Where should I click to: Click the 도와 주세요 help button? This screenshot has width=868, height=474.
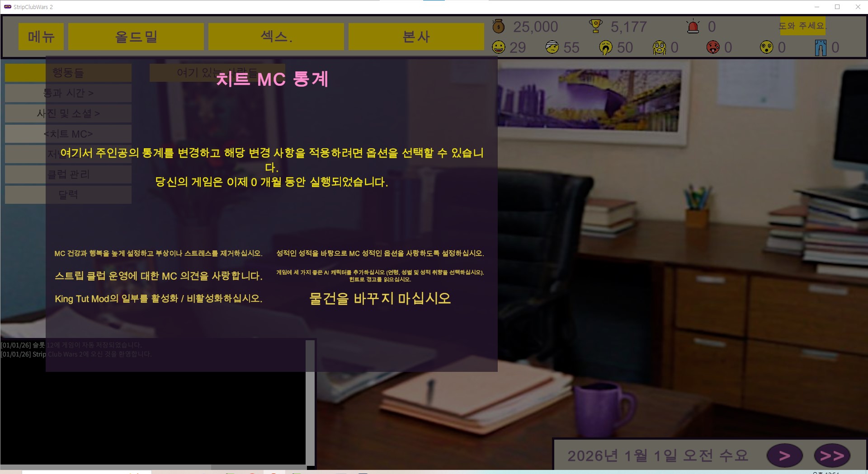pos(802,26)
